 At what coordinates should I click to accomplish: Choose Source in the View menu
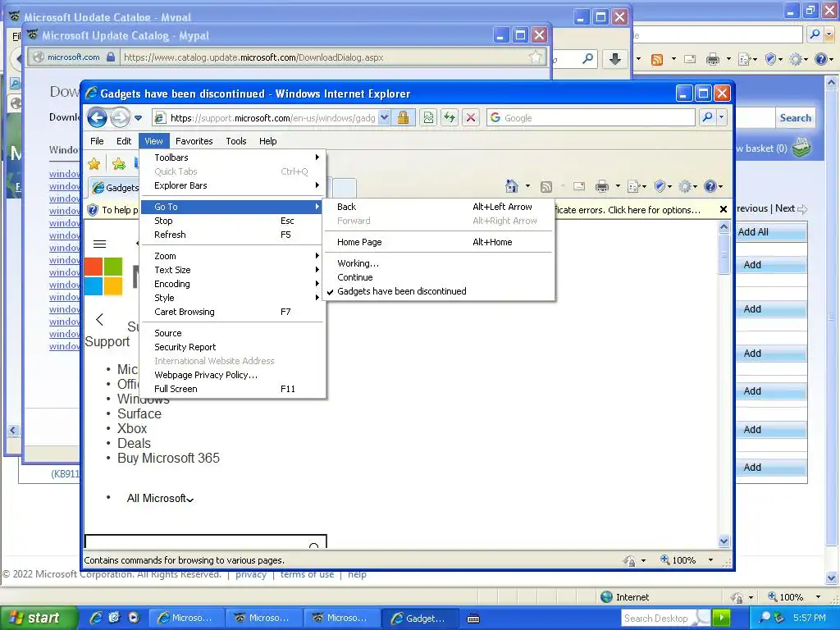pos(232,333)
